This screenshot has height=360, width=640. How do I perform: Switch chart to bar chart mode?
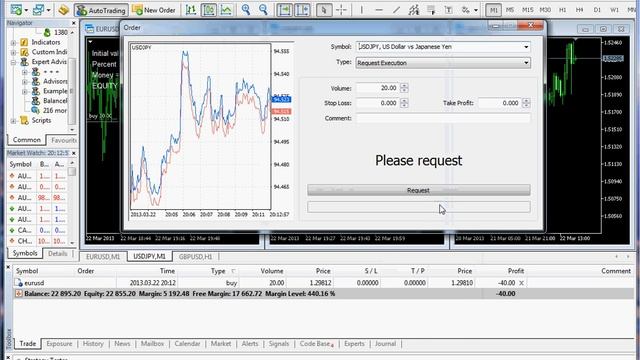tap(191, 10)
